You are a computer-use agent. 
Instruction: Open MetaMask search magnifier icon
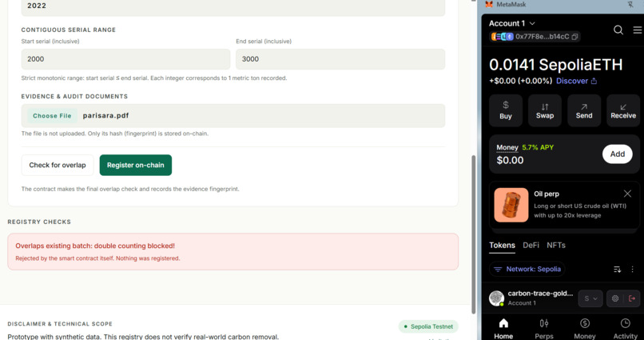click(x=618, y=30)
